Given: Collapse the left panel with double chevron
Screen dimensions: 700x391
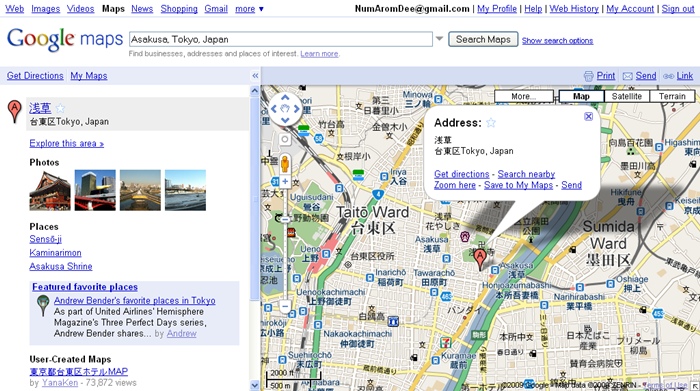Looking at the screenshot, I should 255,76.
